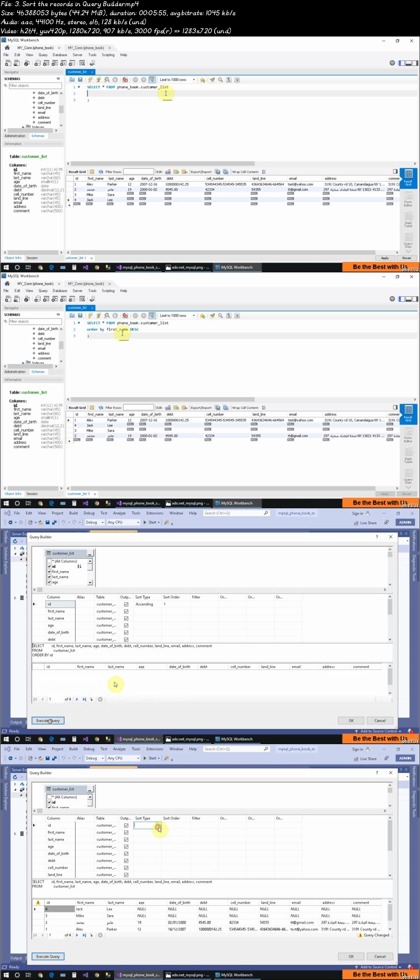Toggle Output checkbox on the land_line row
420x980 pixels.
click(x=126, y=875)
